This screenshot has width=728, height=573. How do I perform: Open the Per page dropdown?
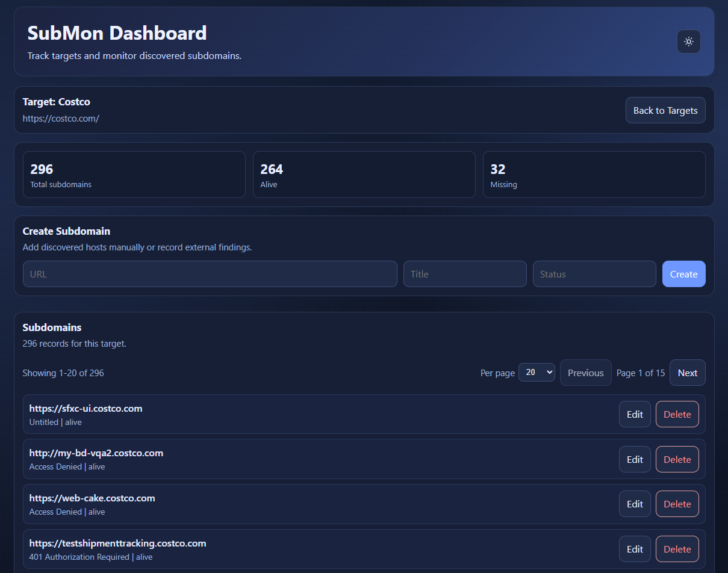(537, 373)
